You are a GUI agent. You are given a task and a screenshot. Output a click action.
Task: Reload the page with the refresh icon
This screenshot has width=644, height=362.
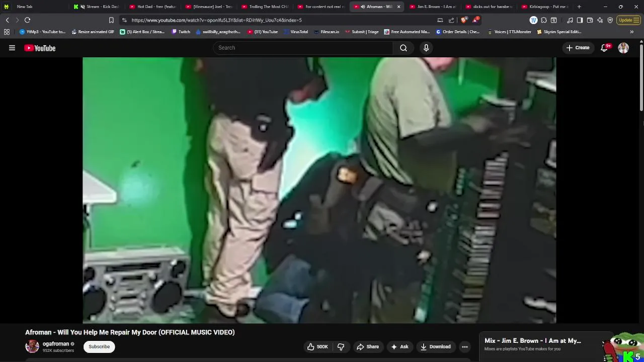coord(27,20)
